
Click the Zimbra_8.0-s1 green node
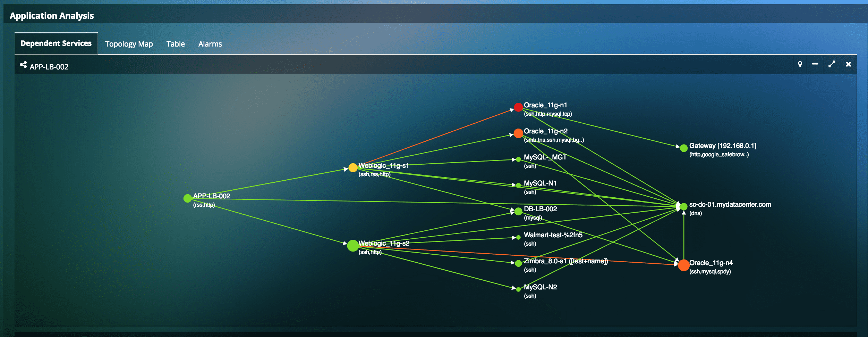[x=518, y=263]
